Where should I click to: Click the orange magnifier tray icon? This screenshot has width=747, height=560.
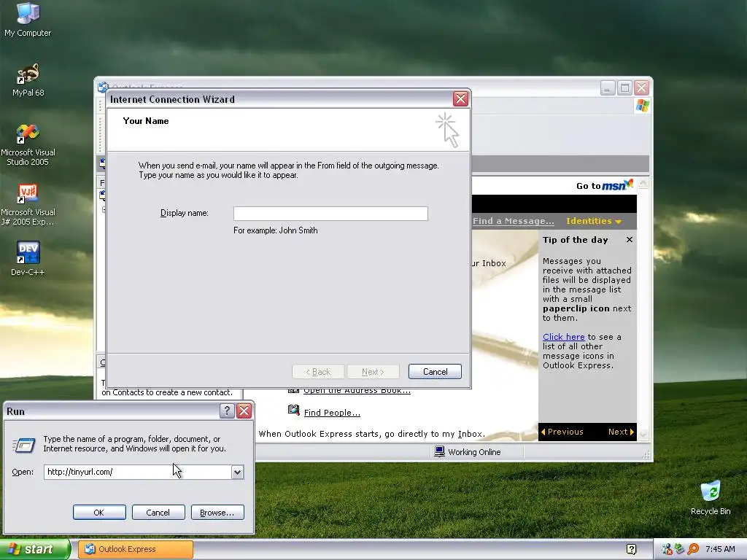tap(693, 549)
